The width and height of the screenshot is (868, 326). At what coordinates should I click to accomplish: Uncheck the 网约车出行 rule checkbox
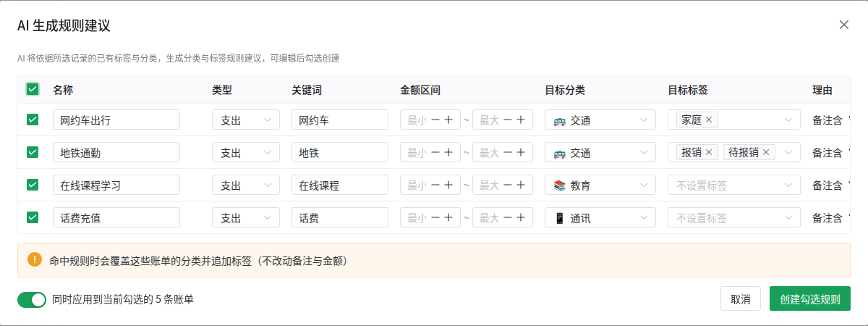point(33,120)
